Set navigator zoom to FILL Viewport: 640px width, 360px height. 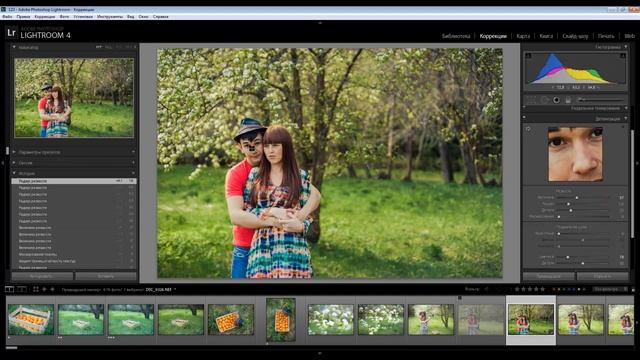point(108,47)
